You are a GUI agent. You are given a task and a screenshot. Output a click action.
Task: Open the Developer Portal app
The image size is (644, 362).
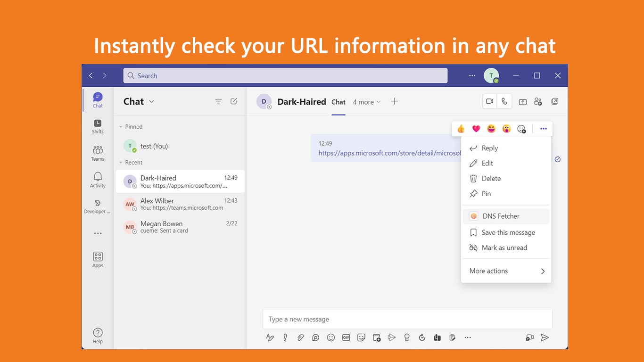click(x=97, y=206)
